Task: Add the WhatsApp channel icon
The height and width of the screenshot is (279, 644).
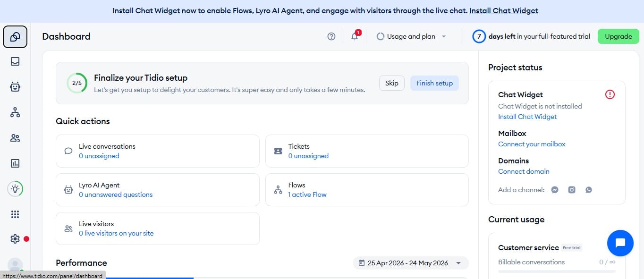Action: 588,190
